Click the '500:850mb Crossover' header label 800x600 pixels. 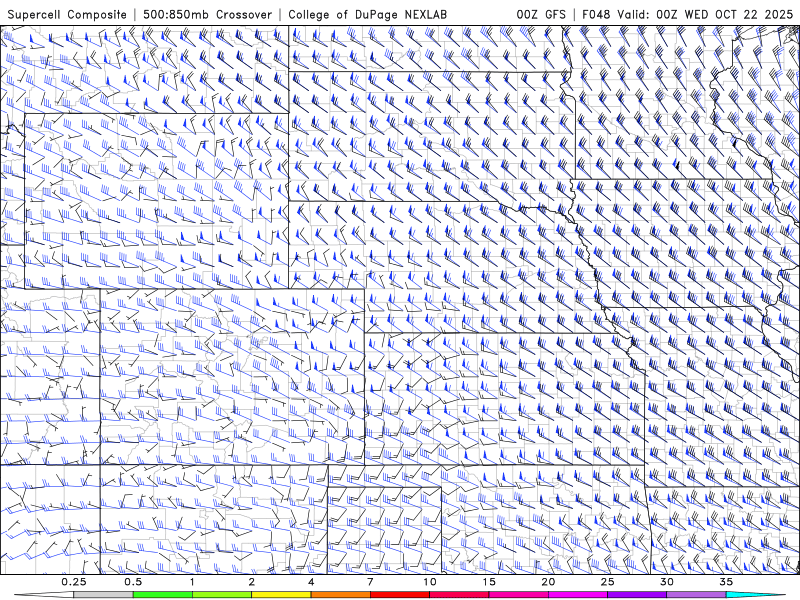pos(208,14)
